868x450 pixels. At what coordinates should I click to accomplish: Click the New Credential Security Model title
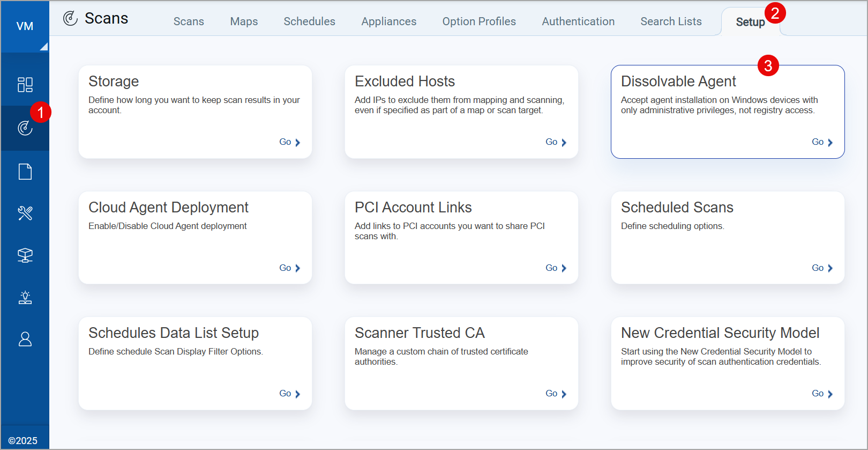720,333
